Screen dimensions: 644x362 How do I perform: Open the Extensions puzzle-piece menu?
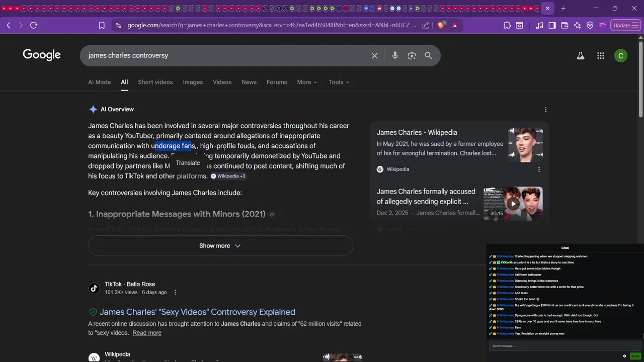[x=507, y=25]
